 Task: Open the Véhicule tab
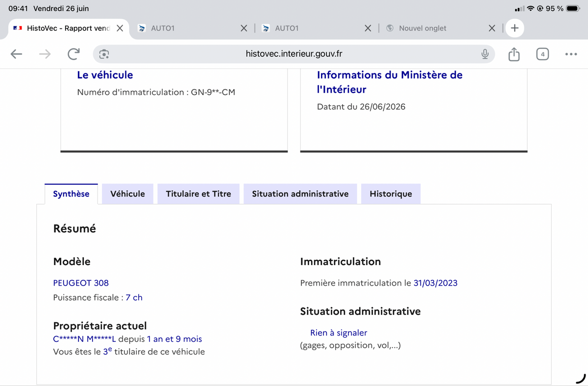point(127,194)
